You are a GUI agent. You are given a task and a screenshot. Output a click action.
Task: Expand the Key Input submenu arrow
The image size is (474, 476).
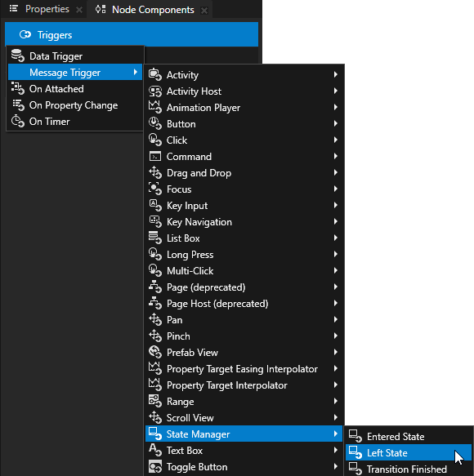(335, 205)
